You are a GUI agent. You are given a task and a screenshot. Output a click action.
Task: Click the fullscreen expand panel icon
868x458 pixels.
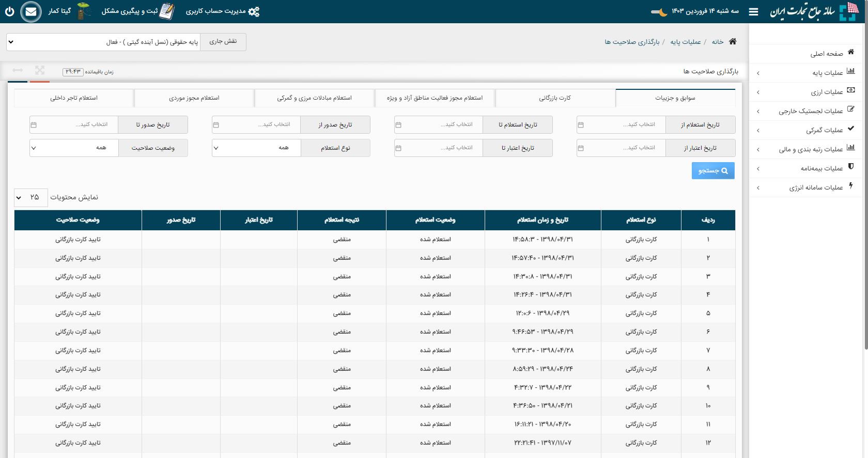tap(40, 70)
